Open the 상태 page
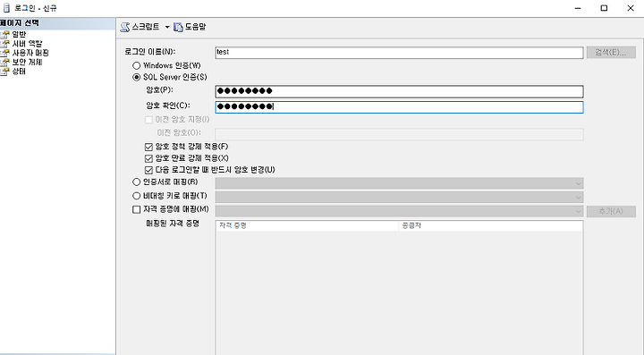This screenshot has height=355, width=644. coord(19,72)
